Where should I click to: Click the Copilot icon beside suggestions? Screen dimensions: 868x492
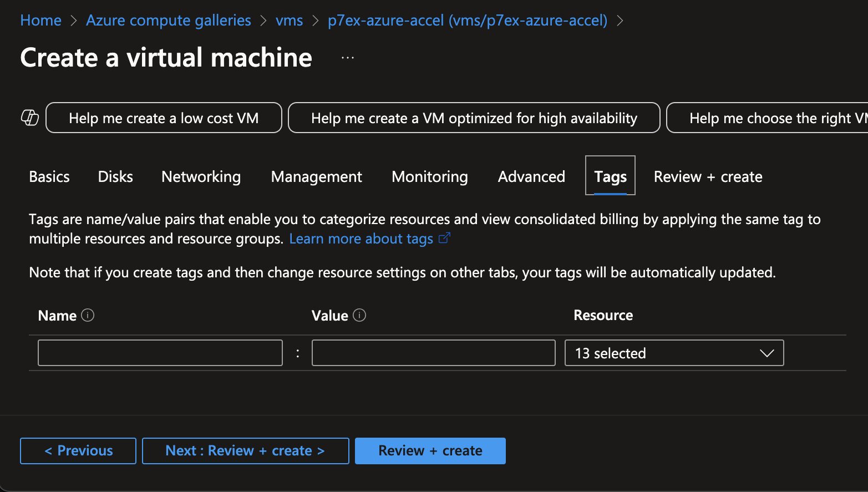click(30, 118)
